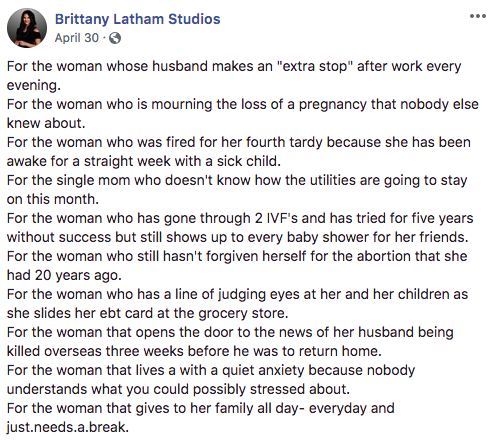The image size is (494, 440).
Task: Select the phrase "had 20 years ago."
Action: coord(64,275)
